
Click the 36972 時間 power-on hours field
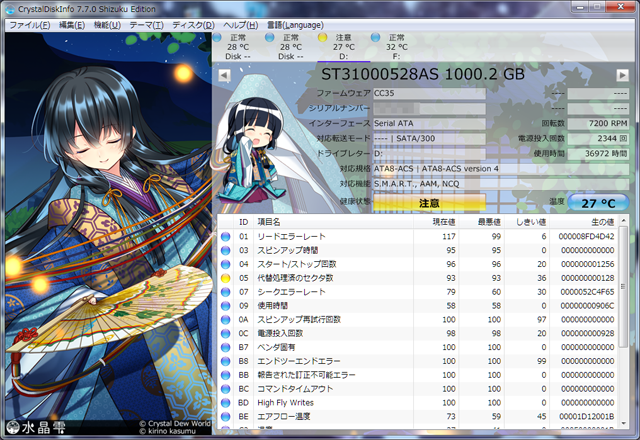pos(598,154)
